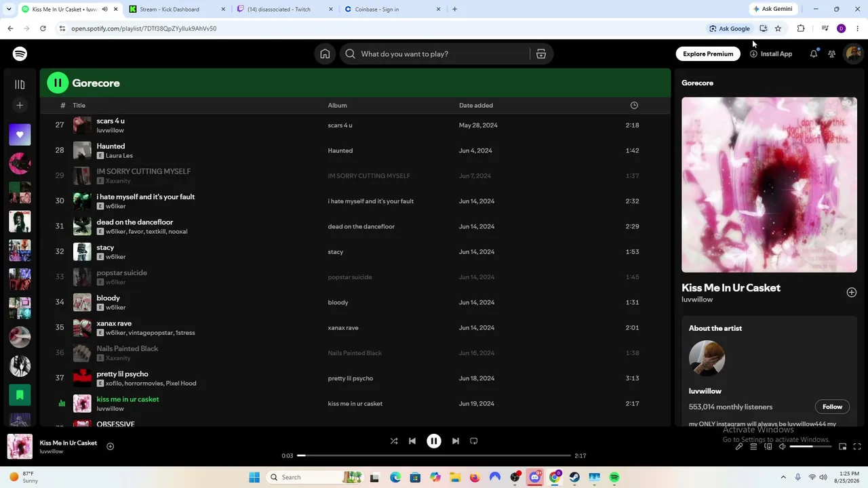The image size is (868, 488).
Task: Enter full screen player mode
Action: (857, 447)
